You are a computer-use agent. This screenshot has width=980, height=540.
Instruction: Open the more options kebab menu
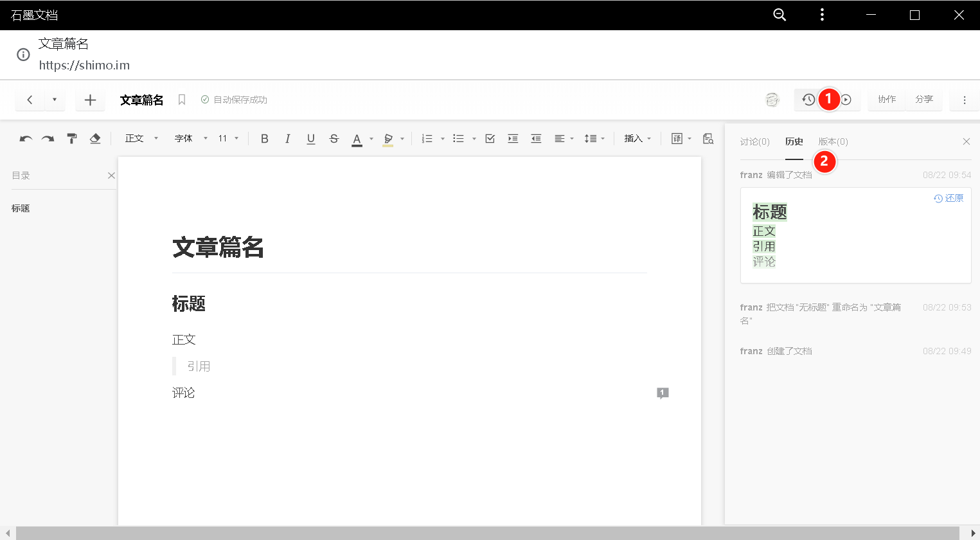965,100
